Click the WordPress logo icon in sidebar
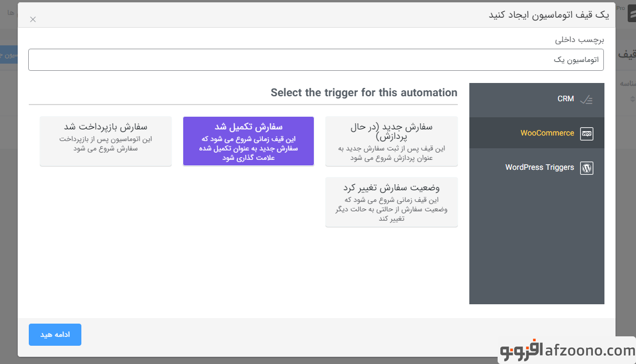Image resolution: width=636 pixels, height=364 pixels. 586,168
